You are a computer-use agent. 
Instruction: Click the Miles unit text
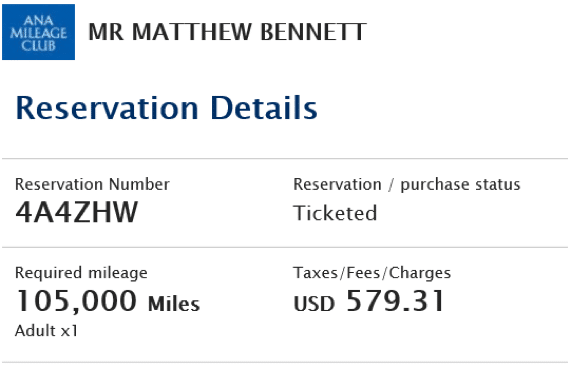click(x=174, y=304)
